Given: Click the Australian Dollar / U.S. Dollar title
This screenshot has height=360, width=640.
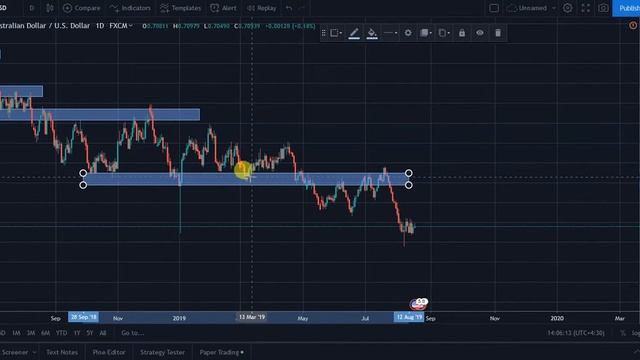Looking at the screenshot, I should 45,26.
